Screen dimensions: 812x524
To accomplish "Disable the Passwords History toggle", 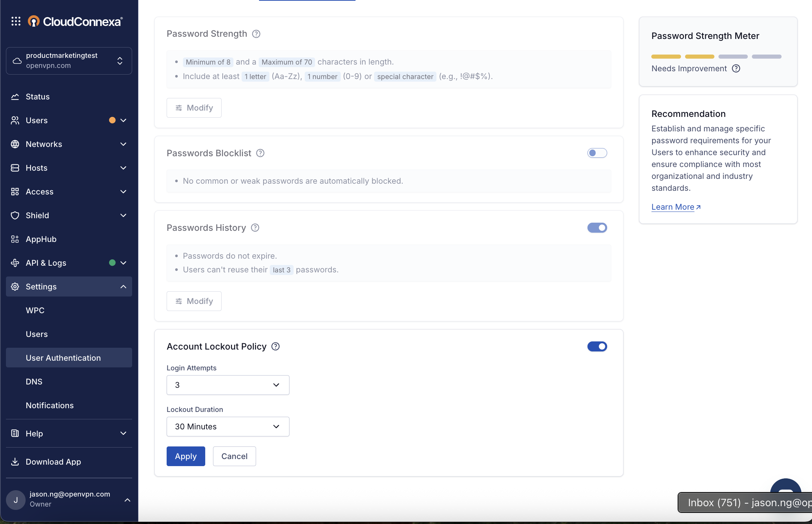I will 597,227.
